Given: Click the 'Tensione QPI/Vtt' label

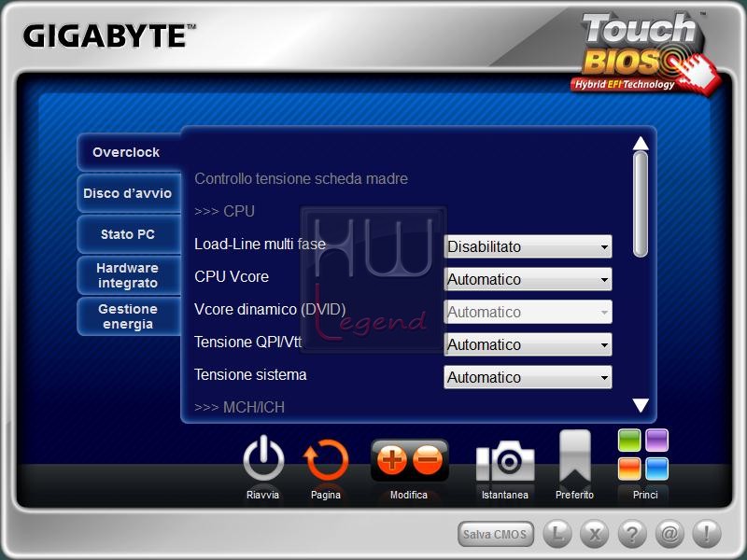Looking at the screenshot, I should 248,342.
